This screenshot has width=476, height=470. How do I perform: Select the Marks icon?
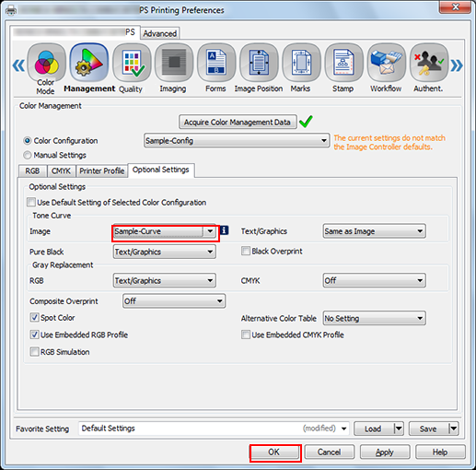301,64
